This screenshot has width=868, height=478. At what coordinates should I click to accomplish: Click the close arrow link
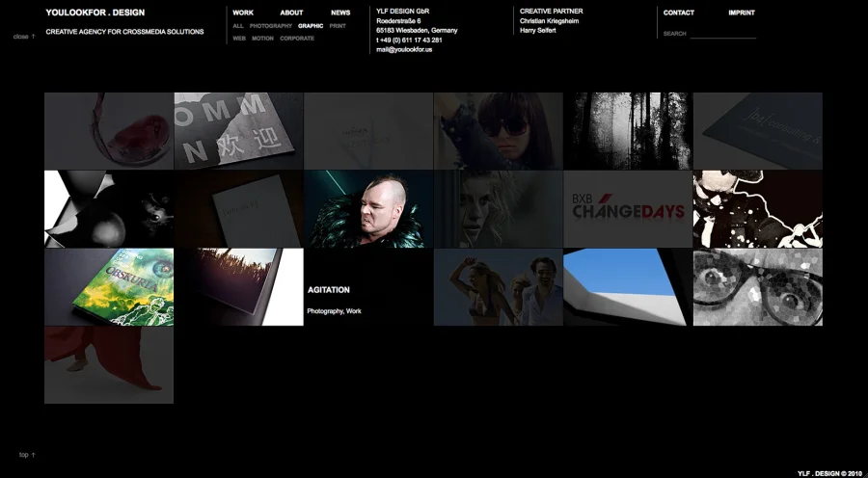coord(24,37)
